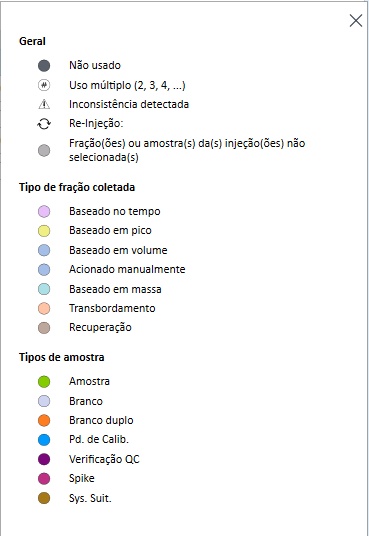Click the brown Recuperação swatch
Viewport: 369px width, 536px height.
[x=44, y=328]
